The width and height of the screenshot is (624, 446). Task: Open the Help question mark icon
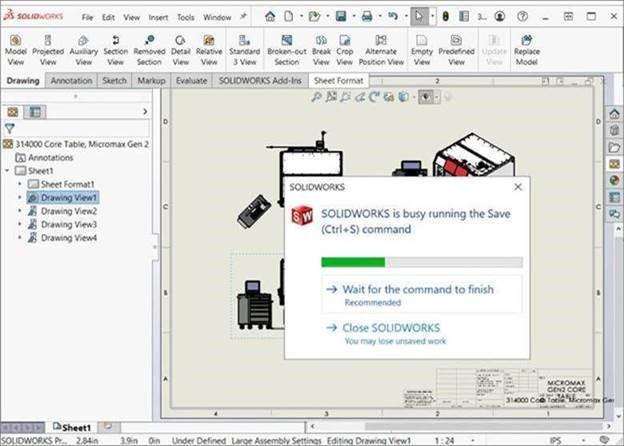pos(523,16)
